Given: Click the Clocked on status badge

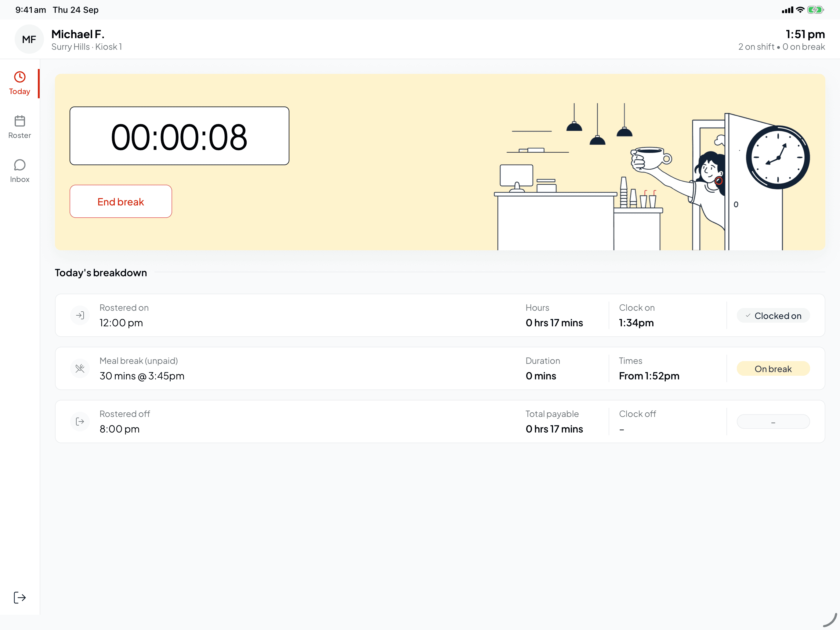Looking at the screenshot, I should pos(773,316).
